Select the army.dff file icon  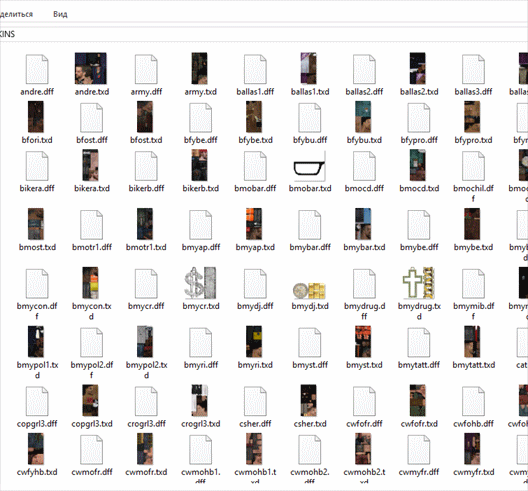[146, 69]
